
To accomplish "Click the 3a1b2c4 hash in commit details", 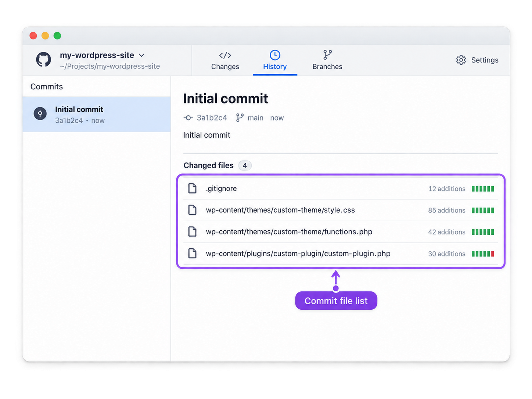I will (212, 118).
